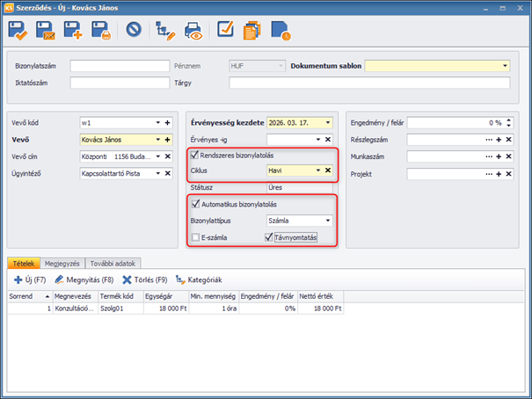The image size is (532, 399).
Task: Click save and print toolbar icon
Action: coord(101,31)
